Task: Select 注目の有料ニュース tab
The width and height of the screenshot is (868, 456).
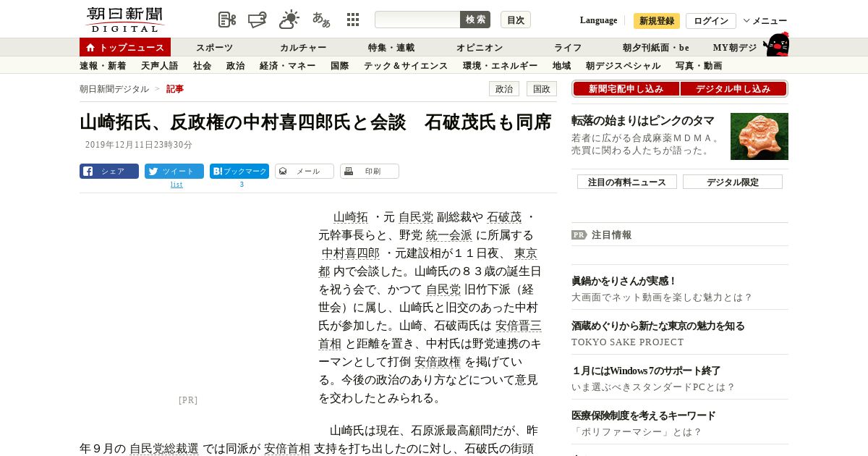Action: coord(627,182)
